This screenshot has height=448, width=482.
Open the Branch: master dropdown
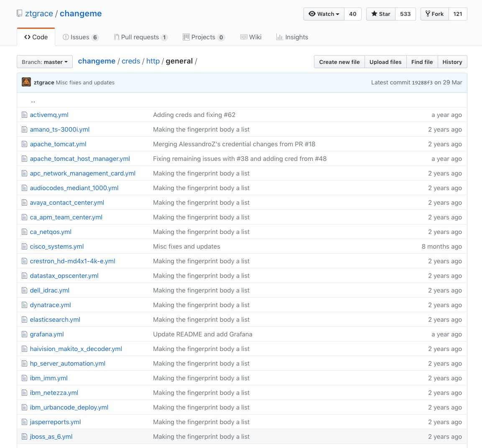(45, 62)
